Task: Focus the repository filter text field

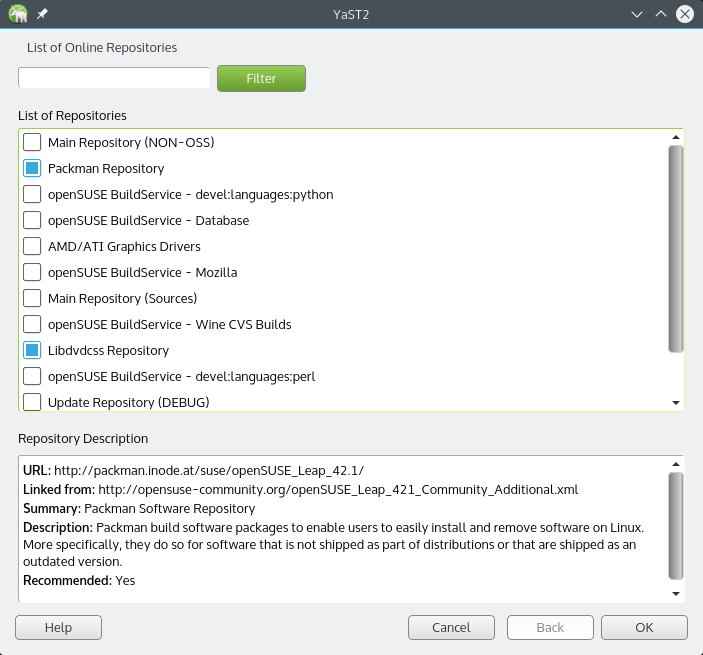Action: pyautogui.click(x=114, y=78)
